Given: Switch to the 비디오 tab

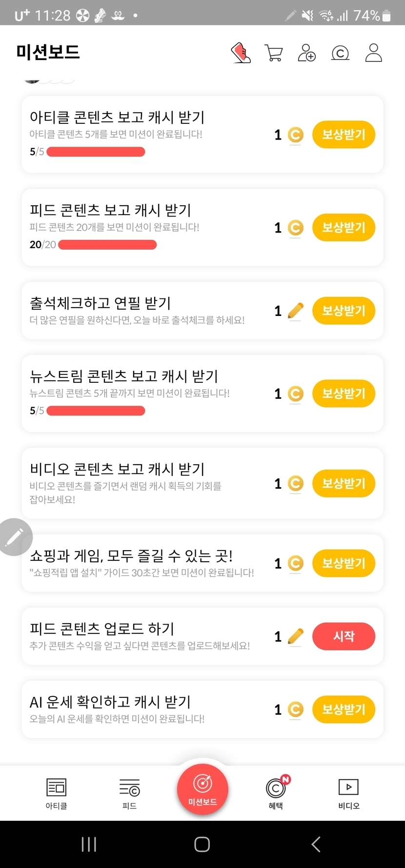Looking at the screenshot, I should (348, 793).
